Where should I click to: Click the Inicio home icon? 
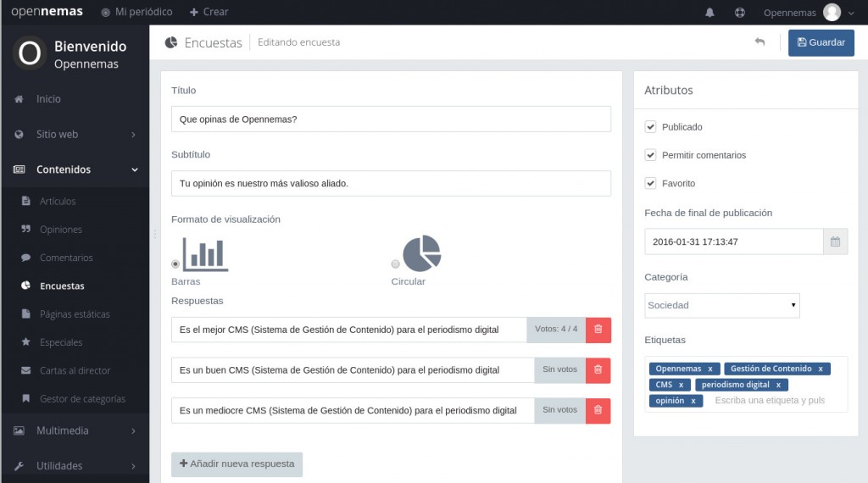[x=19, y=99]
